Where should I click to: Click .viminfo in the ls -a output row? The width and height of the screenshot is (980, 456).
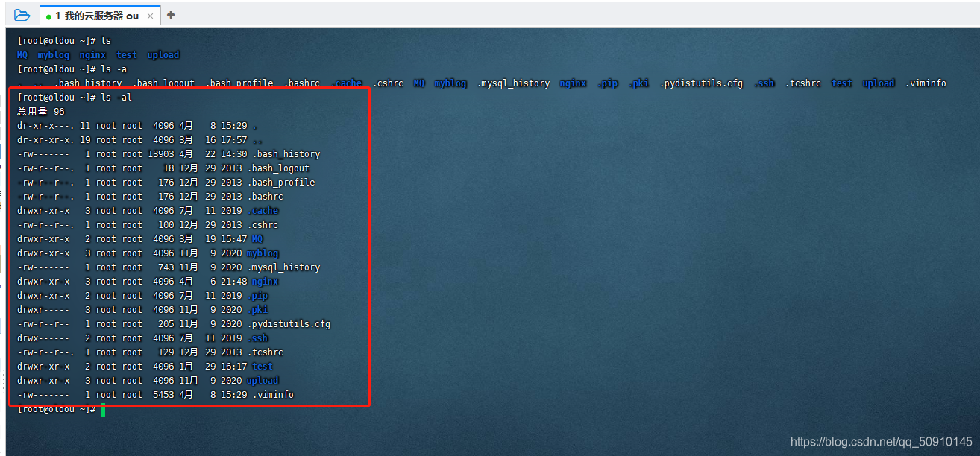pyautogui.click(x=926, y=83)
